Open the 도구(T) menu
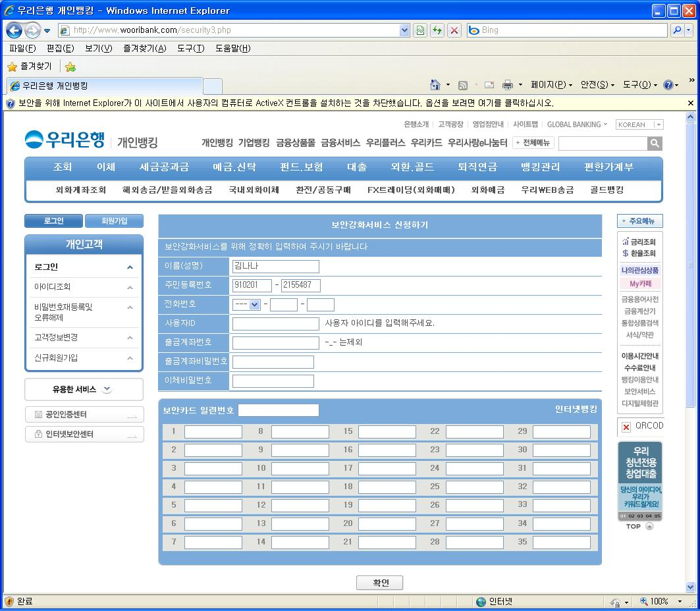Image resolution: width=700 pixels, height=611 pixels. [190, 48]
